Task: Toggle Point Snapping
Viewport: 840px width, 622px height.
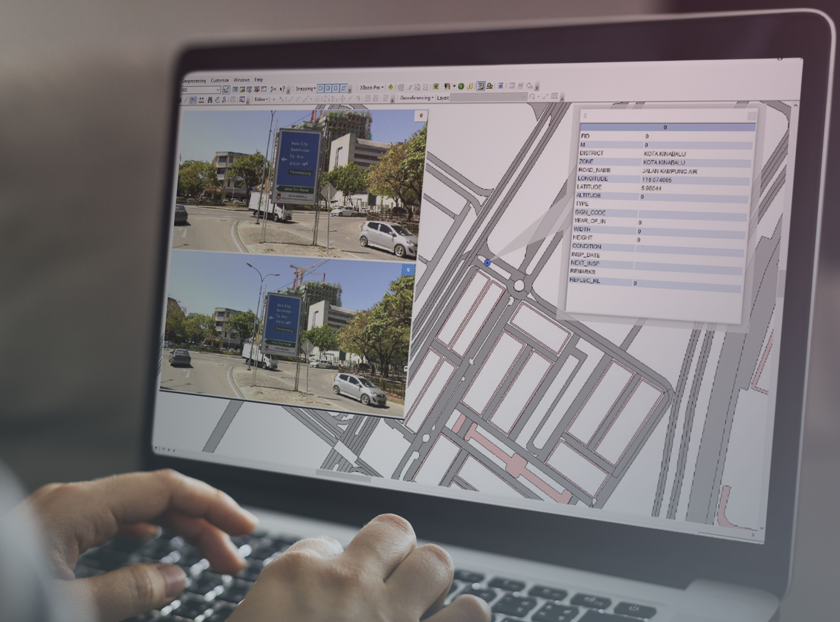Action: (320, 88)
